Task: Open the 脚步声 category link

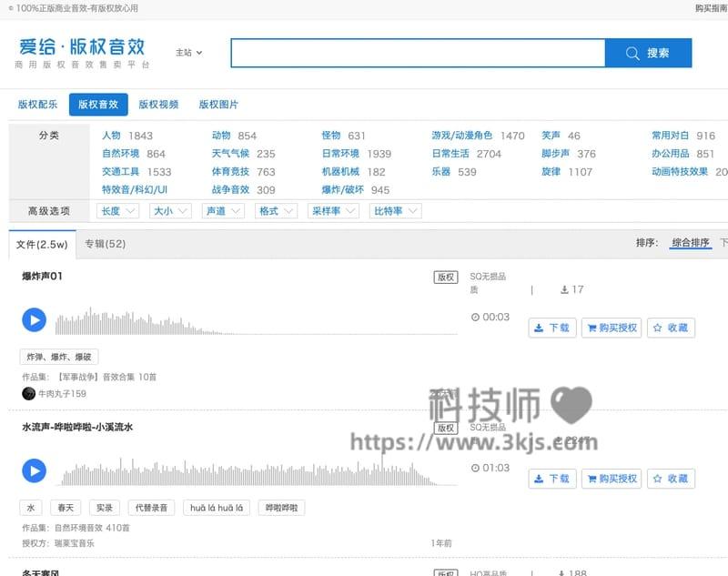Action: (x=555, y=154)
